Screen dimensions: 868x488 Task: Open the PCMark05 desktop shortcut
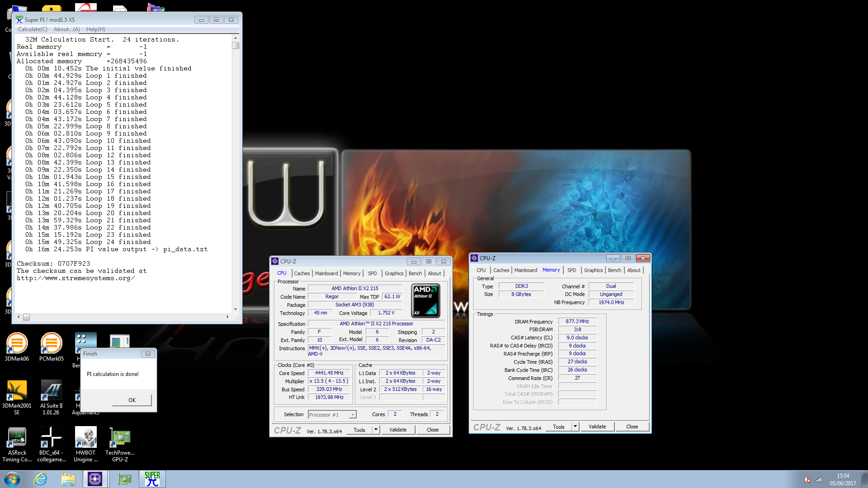click(x=51, y=347)
